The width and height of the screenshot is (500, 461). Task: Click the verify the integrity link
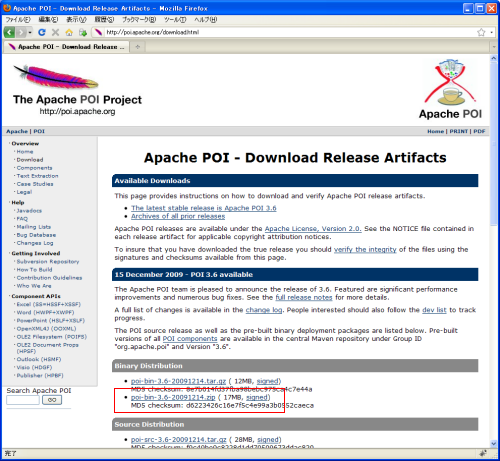click(365, 249)
